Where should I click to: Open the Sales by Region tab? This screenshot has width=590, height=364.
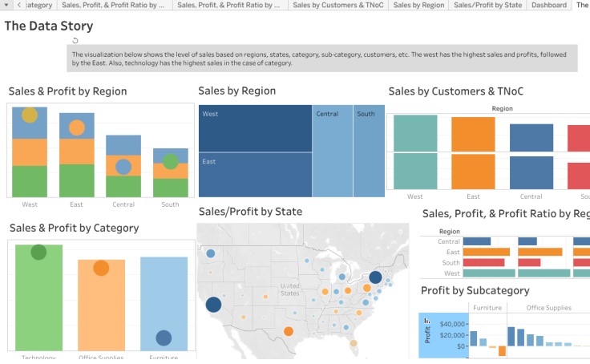[418, 5]
